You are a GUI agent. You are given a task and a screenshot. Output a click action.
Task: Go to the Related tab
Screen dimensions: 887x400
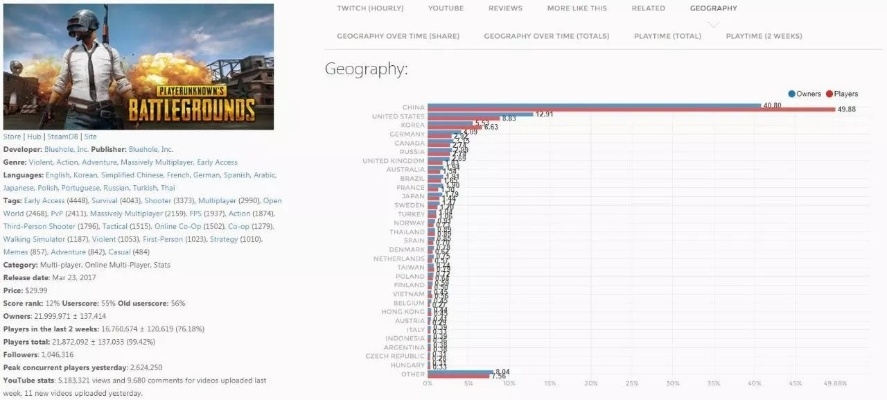(648, 8)
